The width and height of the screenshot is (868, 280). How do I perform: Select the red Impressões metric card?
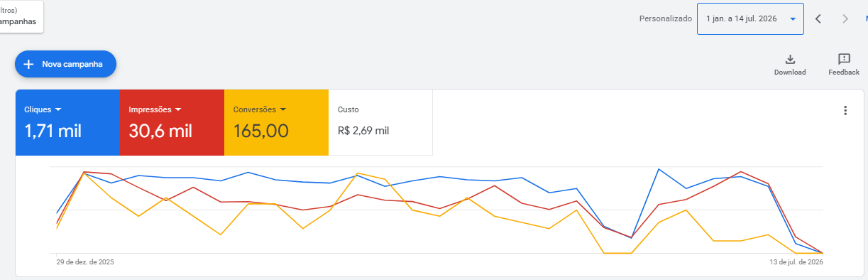[172, 122]
